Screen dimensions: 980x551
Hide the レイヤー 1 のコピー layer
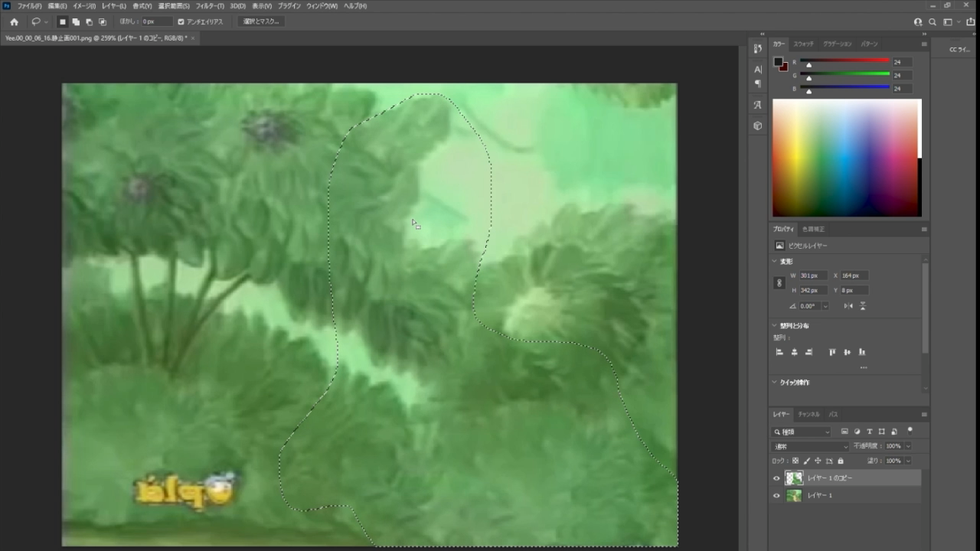tap(776, 478)
